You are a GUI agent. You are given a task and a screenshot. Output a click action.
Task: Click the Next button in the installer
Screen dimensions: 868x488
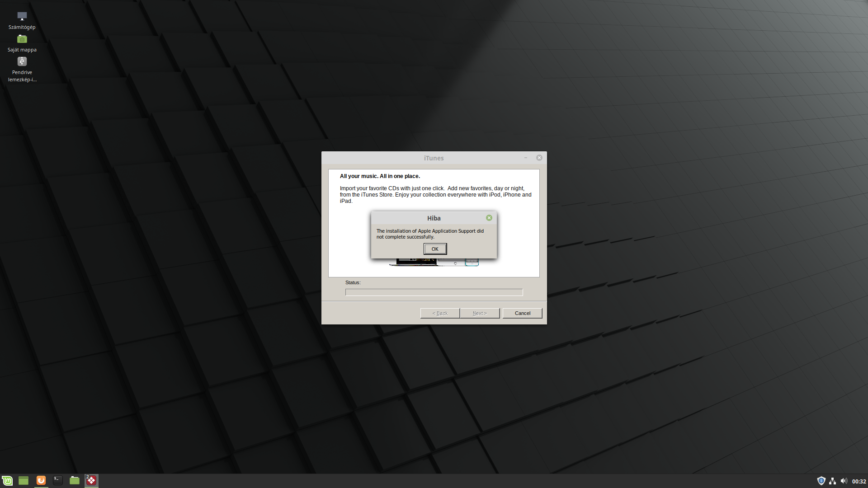pyautogui.click(x=480, y=313)
